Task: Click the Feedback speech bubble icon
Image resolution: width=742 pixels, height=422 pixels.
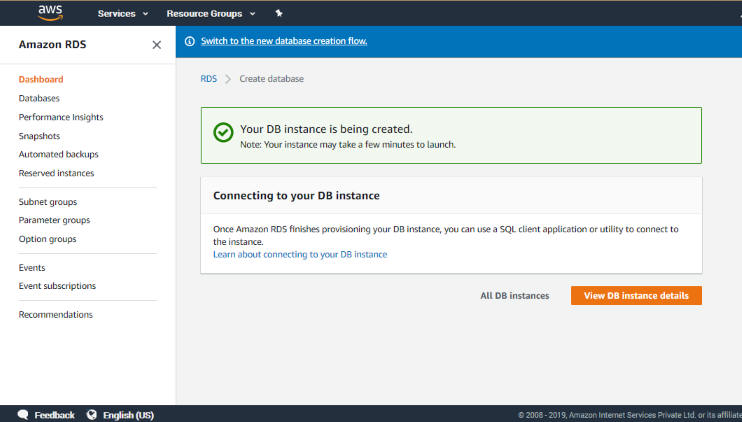Action: click(x=22, y=415)
